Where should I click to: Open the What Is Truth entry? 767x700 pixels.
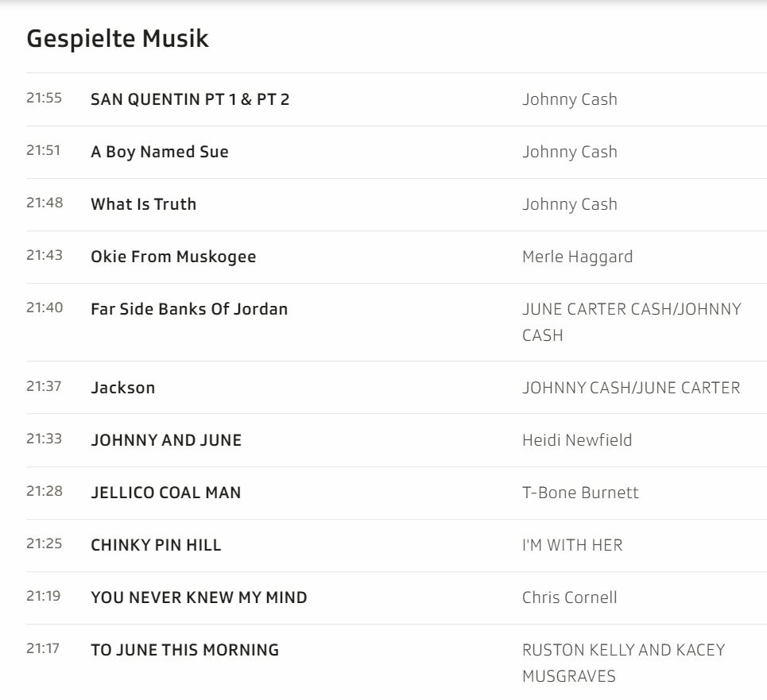click(143, 204)
